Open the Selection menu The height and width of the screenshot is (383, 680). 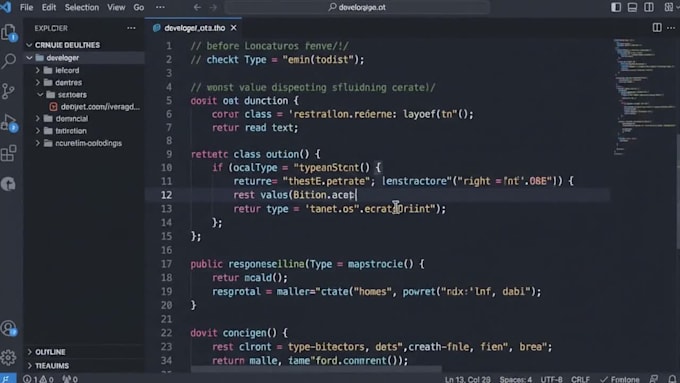pyautogui.click(x=82, y=7)
